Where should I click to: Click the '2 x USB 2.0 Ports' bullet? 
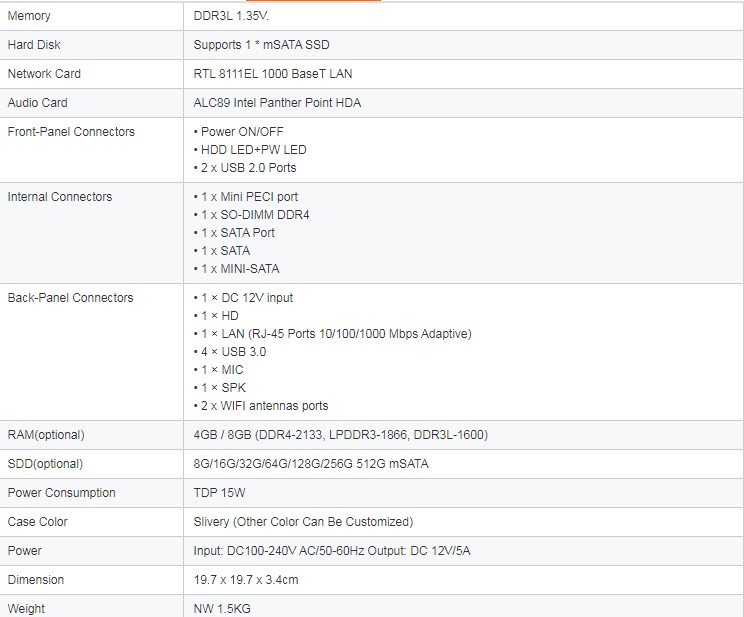248,168
